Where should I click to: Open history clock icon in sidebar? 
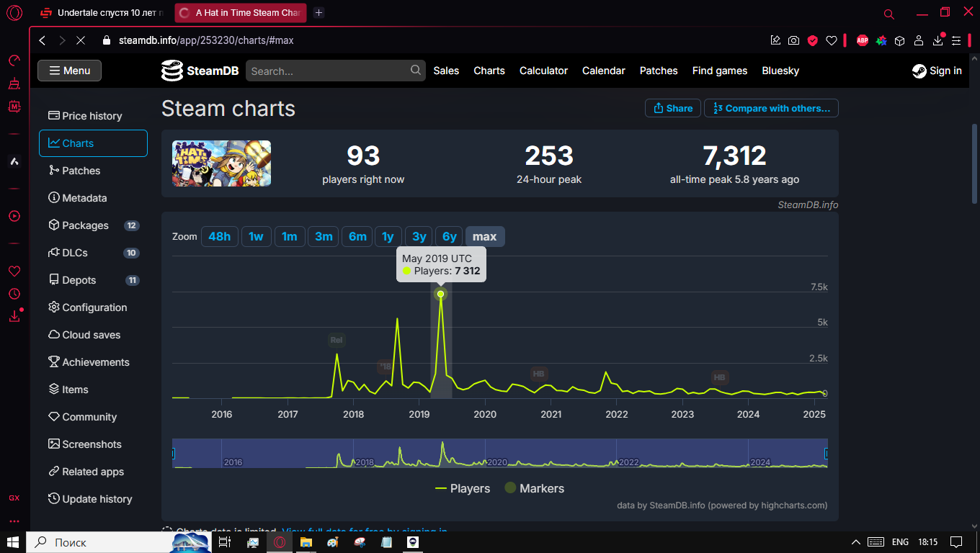pos(14,294)
